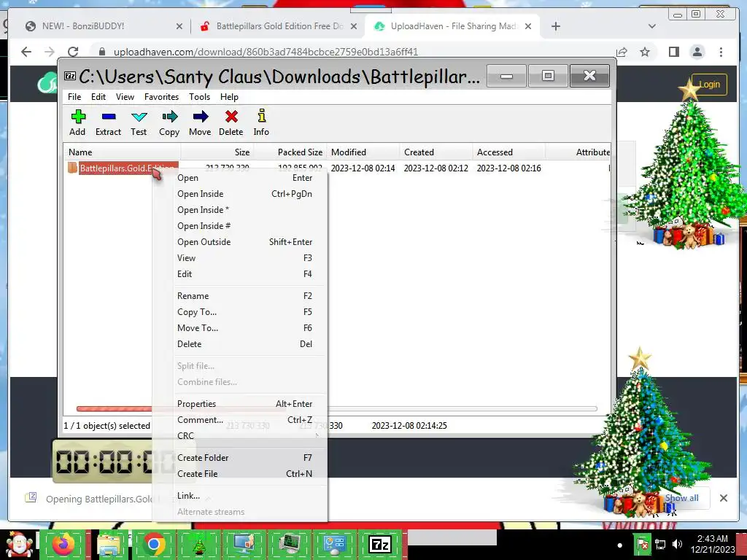The image size is (747, 560).
Task: Switch to Battlepillars Gold Edition tab
Action: pyautogui.click(x=277, y=26)
